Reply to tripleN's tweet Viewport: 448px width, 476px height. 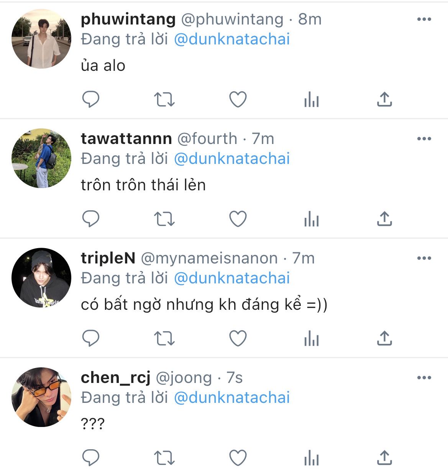click(x=91, y=339)
